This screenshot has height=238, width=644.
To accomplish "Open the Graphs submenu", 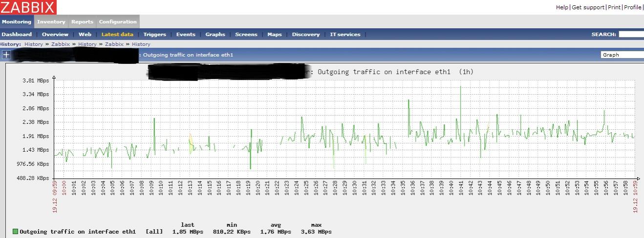I will (215, 34).
